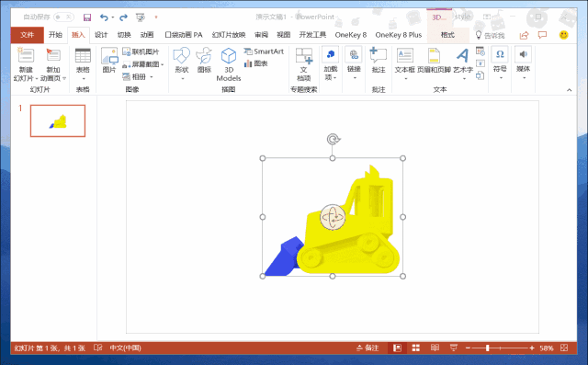
Task: Switch to the 开始 Home tab
Action: 55,35
